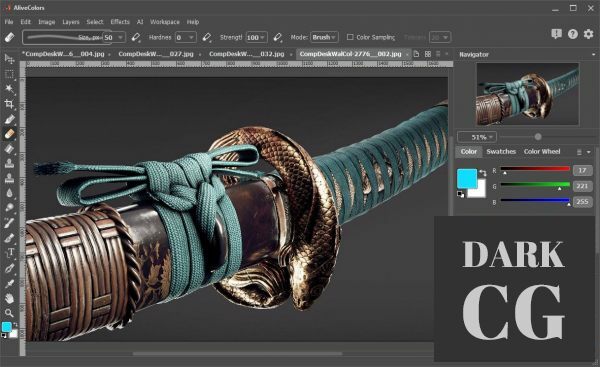Open the Mode Brush dropdown
The width and height of the screenshot is (600, 367).
pos(324,37)
